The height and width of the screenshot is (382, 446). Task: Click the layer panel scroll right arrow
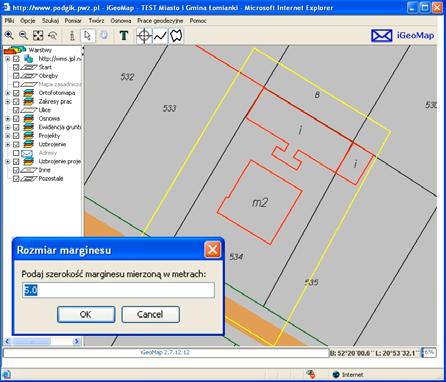point(77,341)
